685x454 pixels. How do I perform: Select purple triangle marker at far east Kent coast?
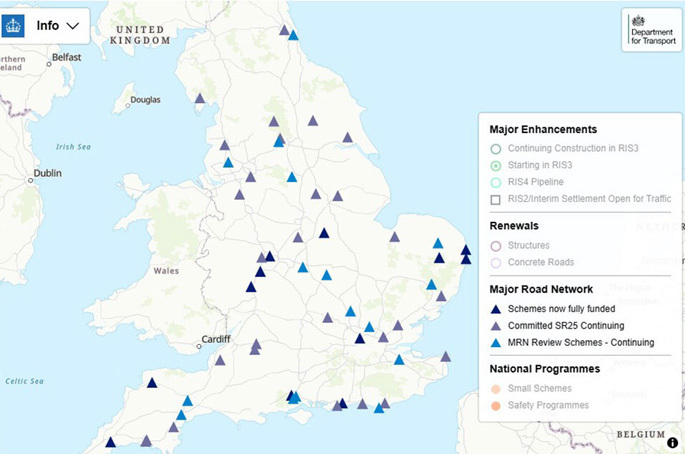click(x=445, y=357)
